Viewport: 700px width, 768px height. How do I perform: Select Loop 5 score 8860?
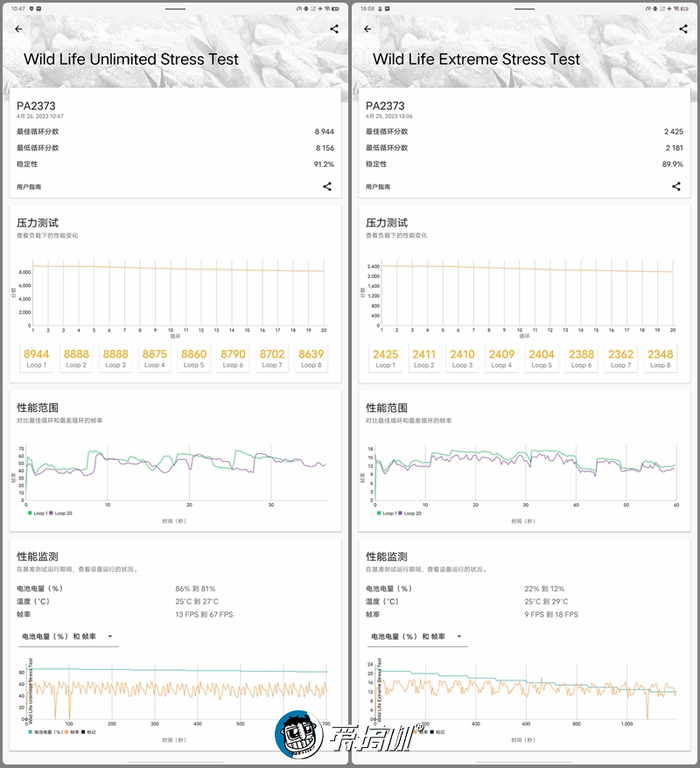[193, 358]
